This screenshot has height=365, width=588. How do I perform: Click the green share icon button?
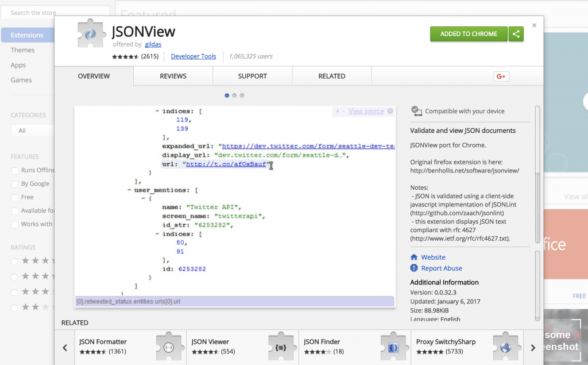pyautogui.click(x=516, y=34)
